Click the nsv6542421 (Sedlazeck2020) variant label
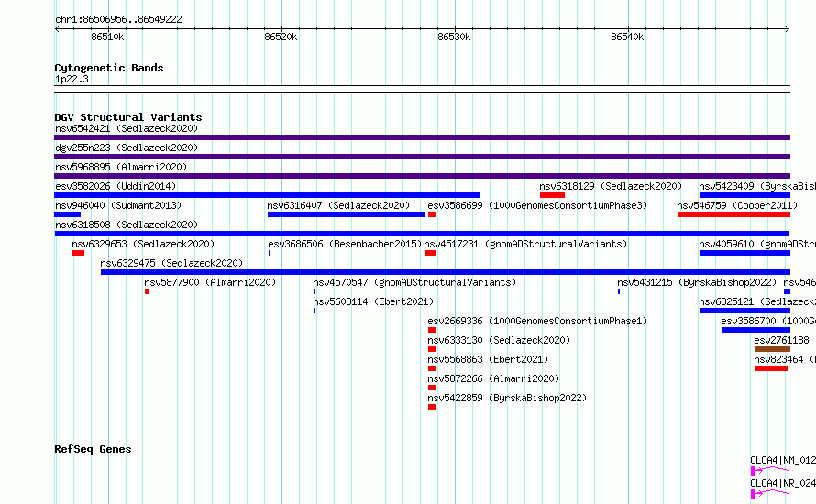This screenshot has height=504, width=816. pos(127,128)
